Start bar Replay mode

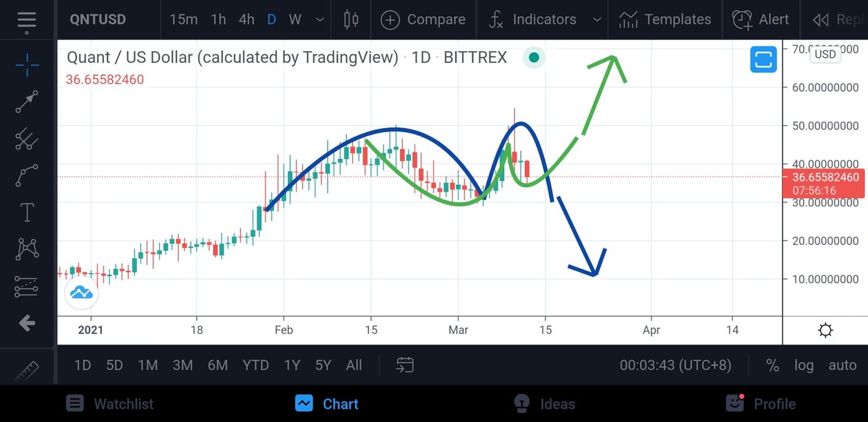tap(839, 20)
